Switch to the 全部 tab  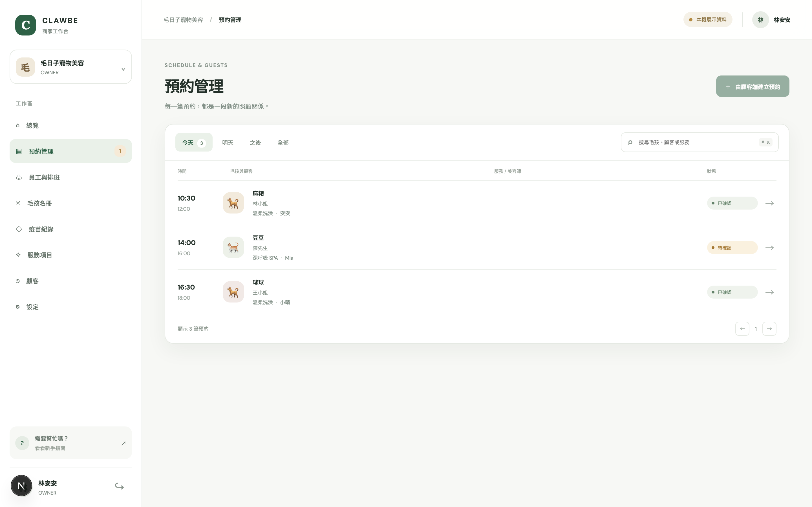[x=283, y=143]
